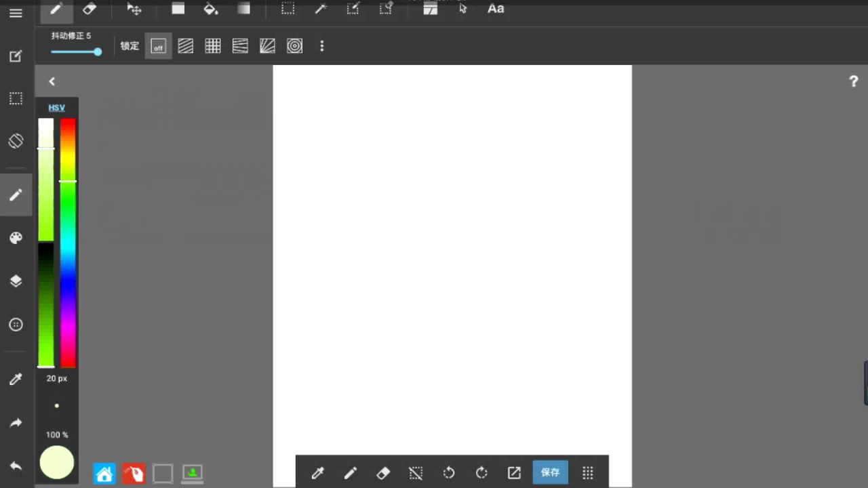The width and height of the screenshot is (868, 488).
Task: Open the color palette panel
Action: pyautogui.click(x=16, y=238)
